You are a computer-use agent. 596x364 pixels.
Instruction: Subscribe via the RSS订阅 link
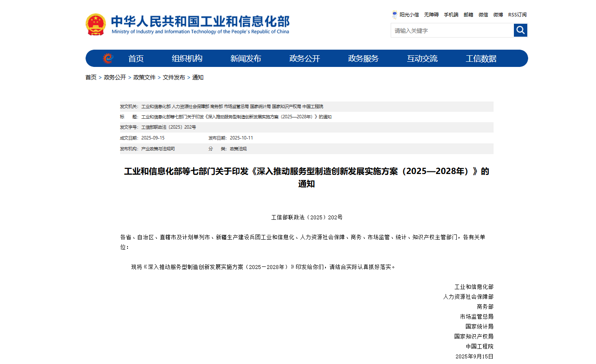point(517,14)
